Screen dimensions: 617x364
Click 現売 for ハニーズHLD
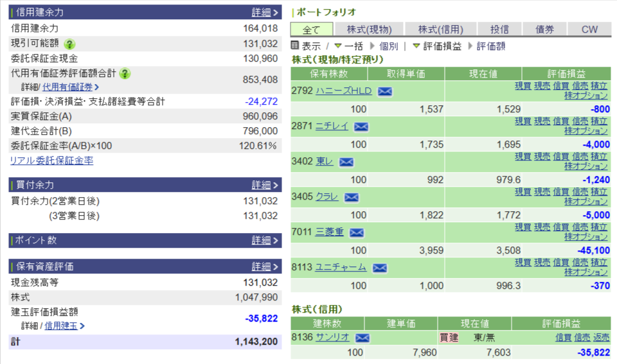pyautogui.click(x=542, y=85)
